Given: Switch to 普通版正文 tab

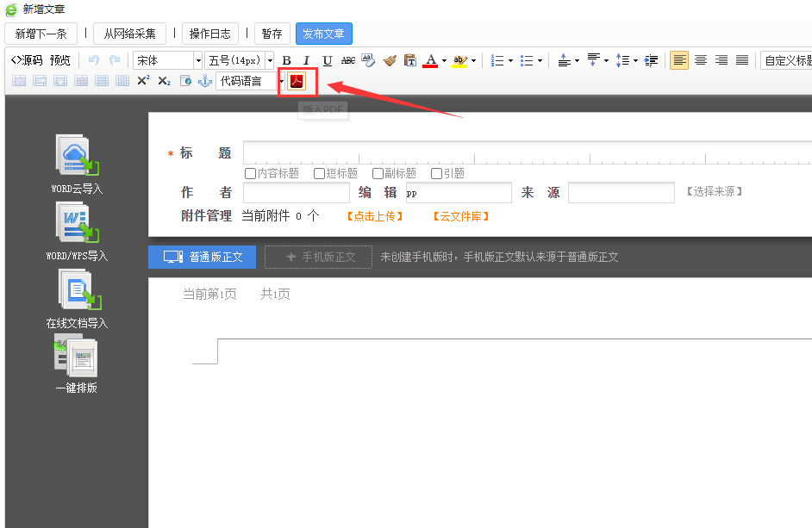Looking at the screenshot, I should pos(202,257).
